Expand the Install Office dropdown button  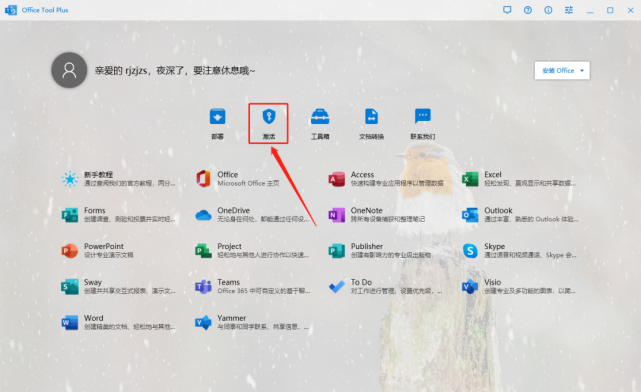click(562, 71)
